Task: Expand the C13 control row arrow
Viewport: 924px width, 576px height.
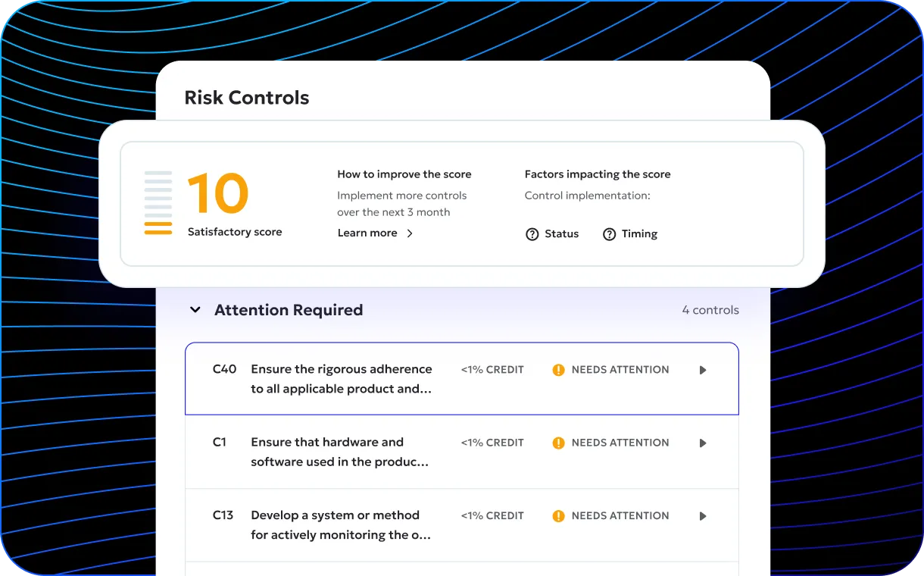Action: pos(703,516)
